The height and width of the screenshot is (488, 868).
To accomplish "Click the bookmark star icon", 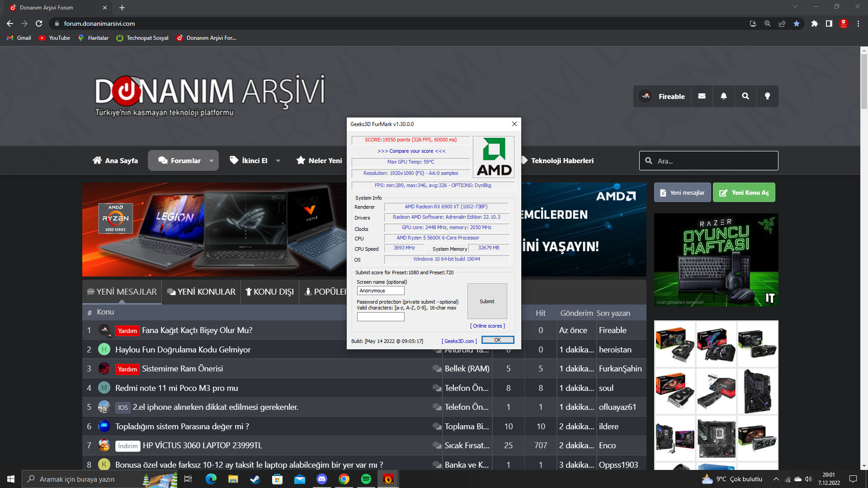I will point(796,23).
